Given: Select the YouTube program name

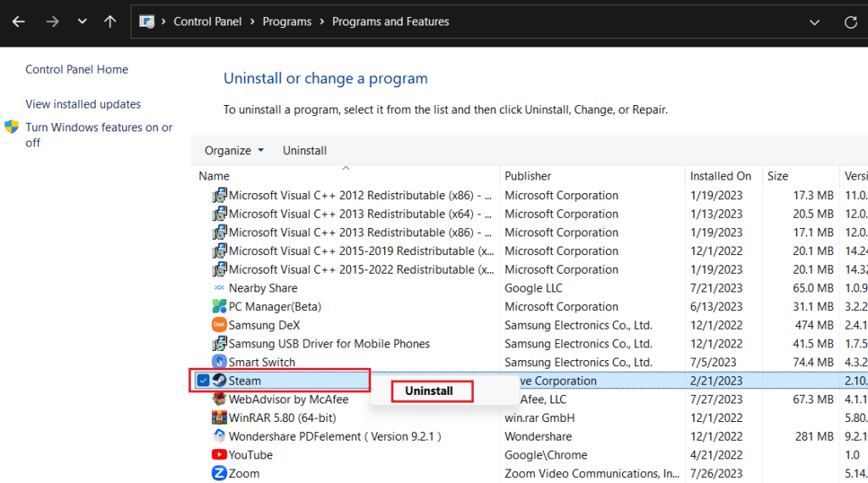Looking at the screenshot, I should (251, 455).
